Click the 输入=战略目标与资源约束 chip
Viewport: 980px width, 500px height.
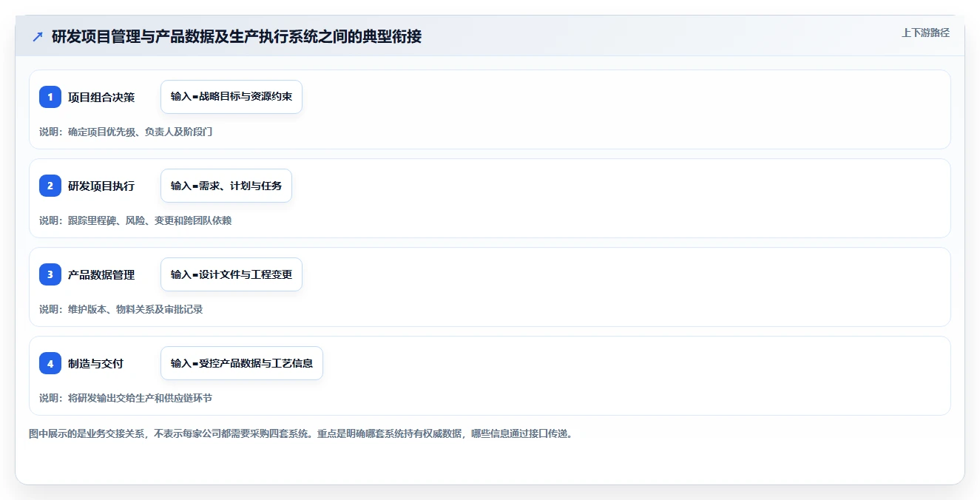[x=232, y=97]
